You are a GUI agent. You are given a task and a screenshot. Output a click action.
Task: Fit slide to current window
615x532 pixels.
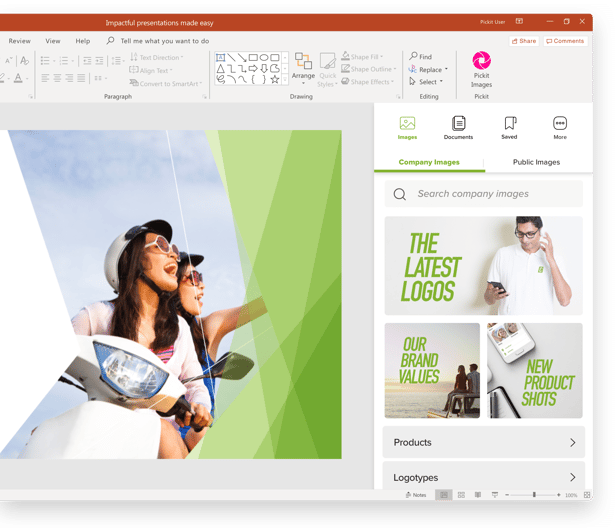[x=588, y=495]
